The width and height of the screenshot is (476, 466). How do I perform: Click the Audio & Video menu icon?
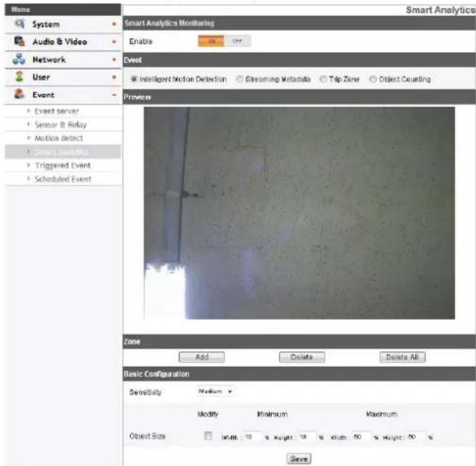pos(20,41)
